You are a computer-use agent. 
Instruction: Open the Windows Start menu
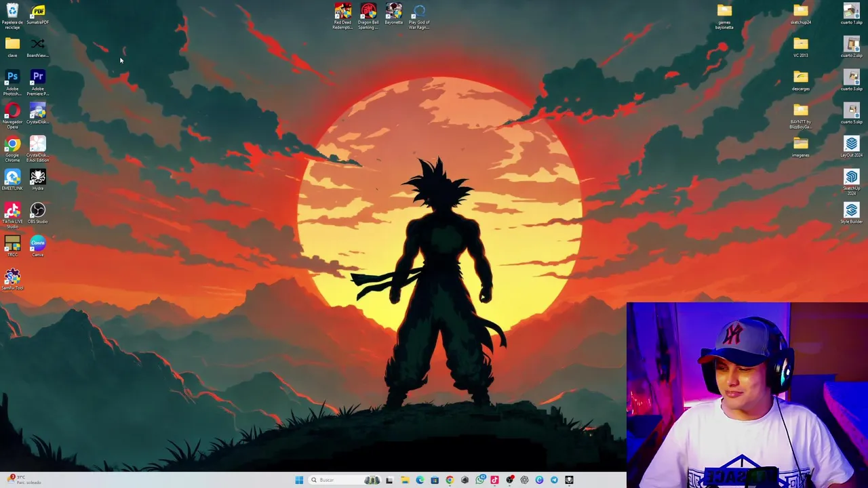click(299, 480)
